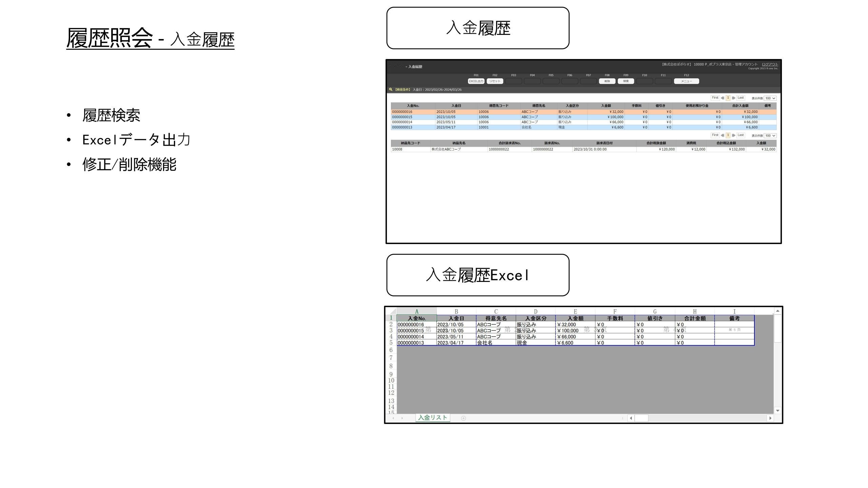Open メニュー via F12 button
The height and width of the screenshot is (488, 868).
pyautogui.click(x=686, y=81)
